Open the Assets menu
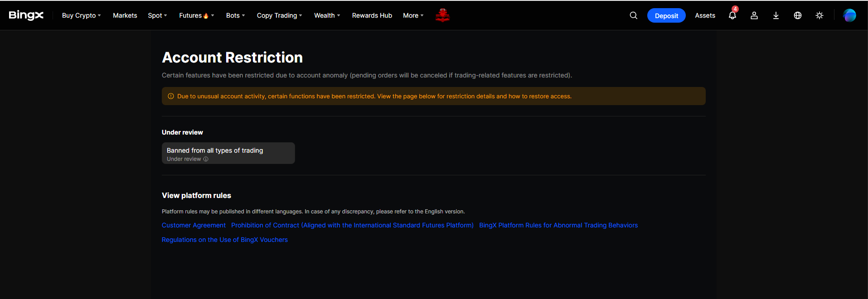Image resolution: width=868 pixels, height=299 pixels. [x=705, y=15]
